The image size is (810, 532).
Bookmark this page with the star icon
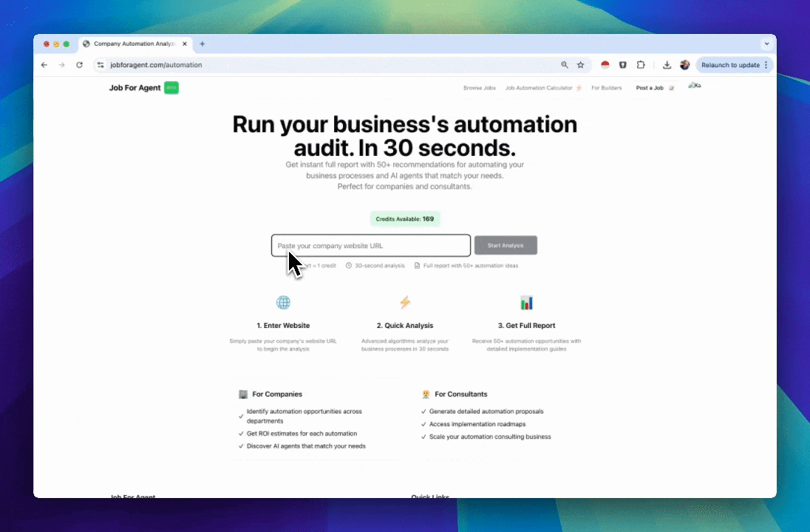click(x=581, y=65)
